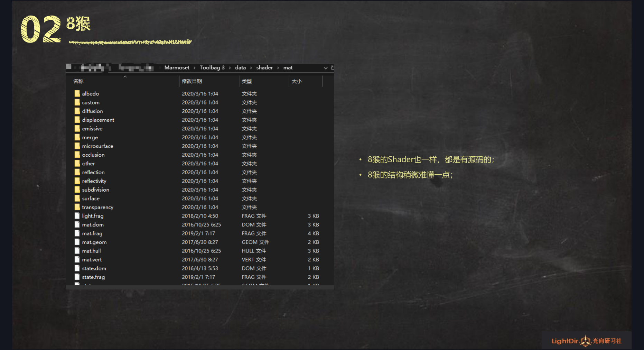Select the subdivision folder icon

[77, 190]
